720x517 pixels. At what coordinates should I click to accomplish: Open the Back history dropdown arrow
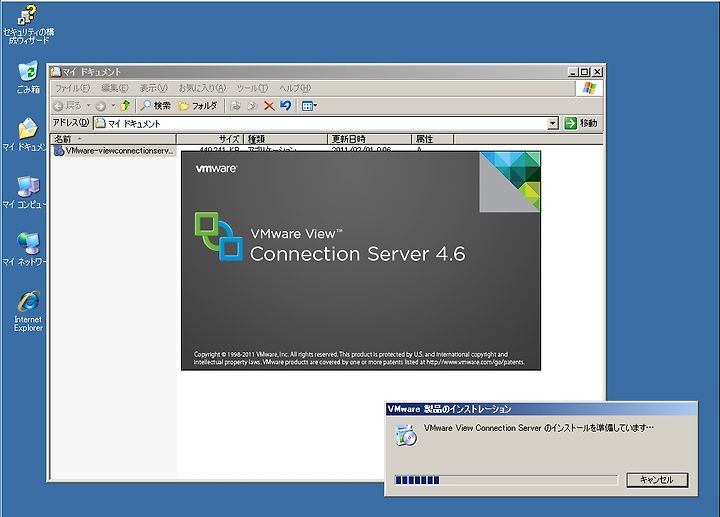pyautogui.click(x=89, y=106)
